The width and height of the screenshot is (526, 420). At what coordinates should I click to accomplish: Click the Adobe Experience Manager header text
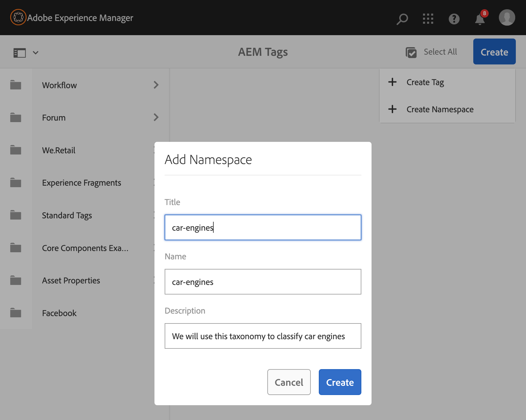80,18
